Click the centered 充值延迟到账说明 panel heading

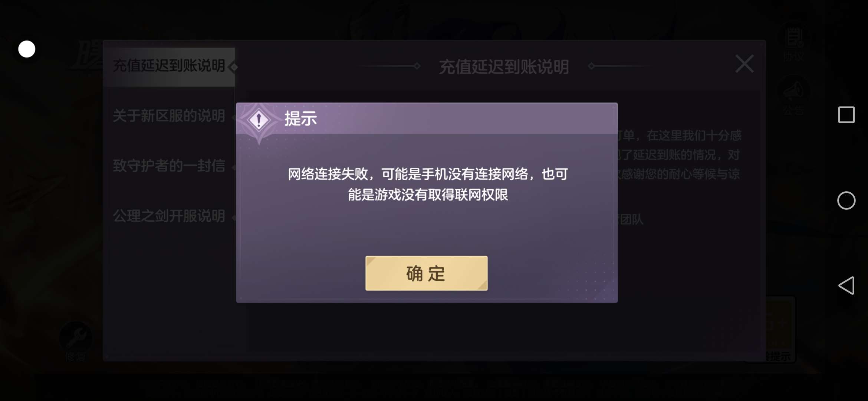[504, 67]
